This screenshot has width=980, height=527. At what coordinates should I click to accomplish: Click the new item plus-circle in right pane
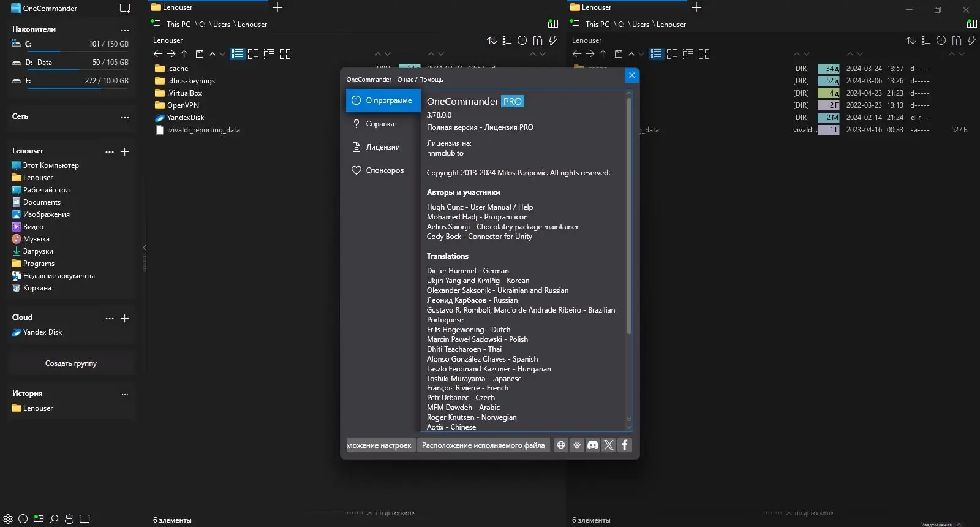pyautogui.click(x=941, y=40)
